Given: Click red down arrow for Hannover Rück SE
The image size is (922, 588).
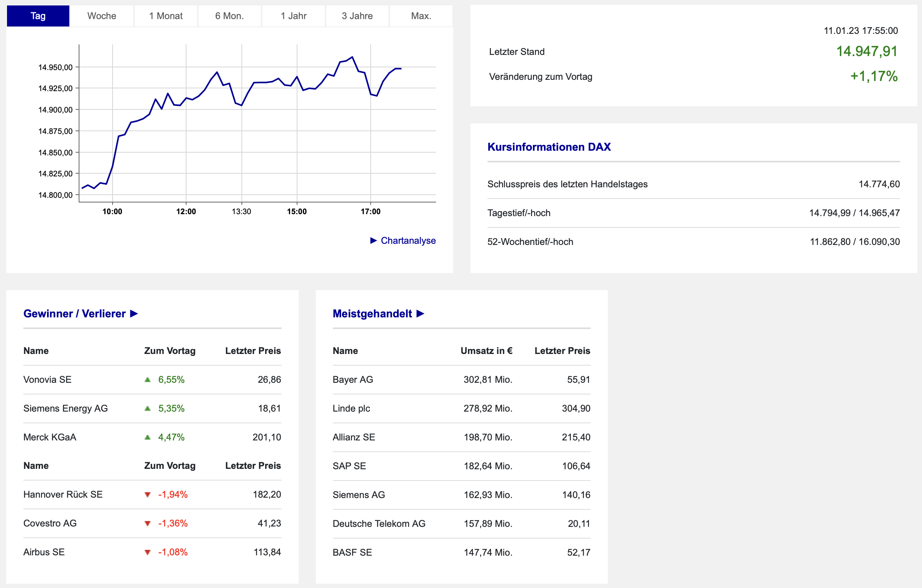Looking at the screenshot, I should [x=148, y=495].
